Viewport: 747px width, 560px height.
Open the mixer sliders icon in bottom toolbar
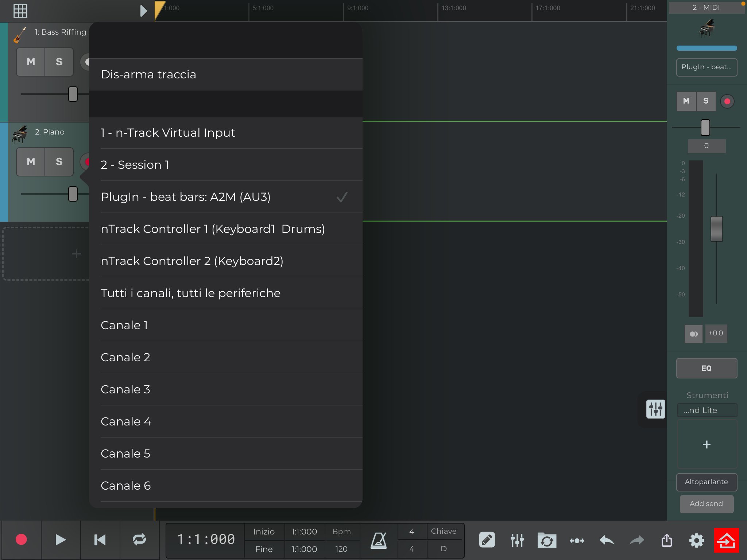(517, 540)
